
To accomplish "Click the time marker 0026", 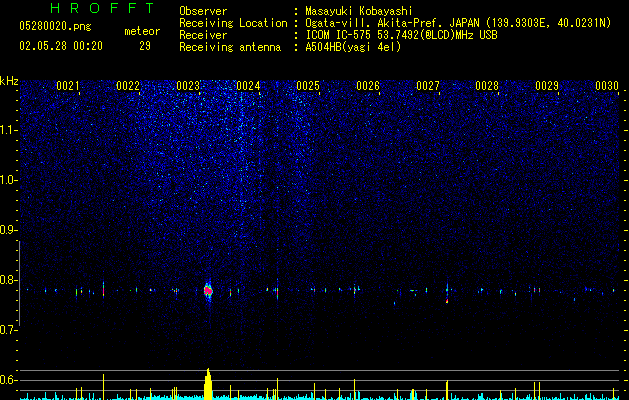I will (368, 86).
